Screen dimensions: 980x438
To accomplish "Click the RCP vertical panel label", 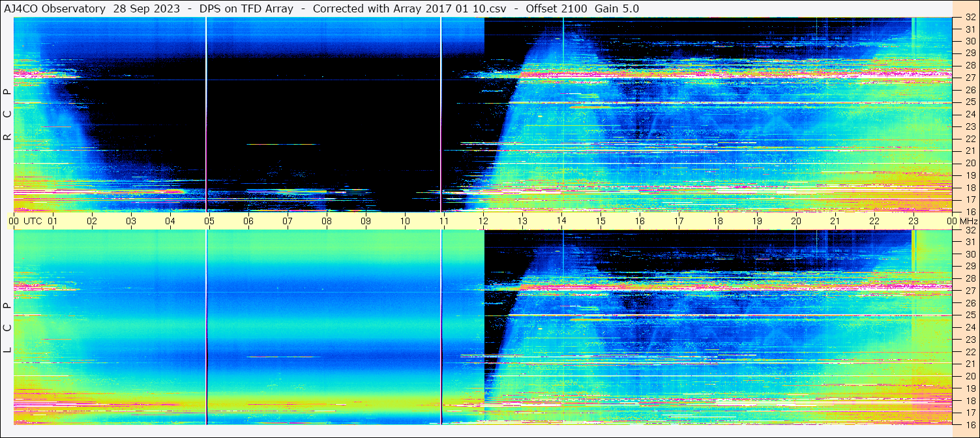I will 7,115.
